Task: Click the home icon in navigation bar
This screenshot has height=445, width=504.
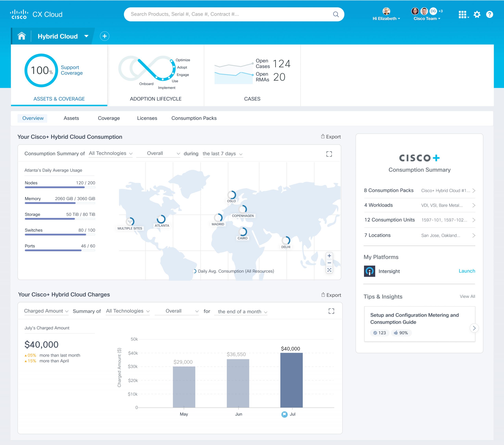Action: 22,36
